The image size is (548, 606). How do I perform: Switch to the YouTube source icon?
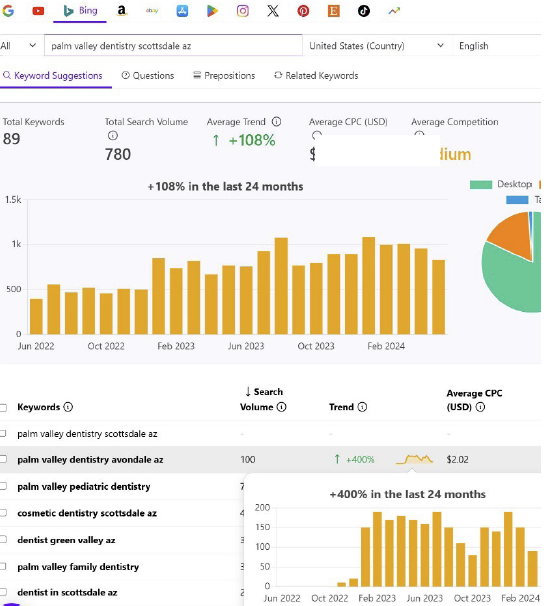click(x=38, y=11)
